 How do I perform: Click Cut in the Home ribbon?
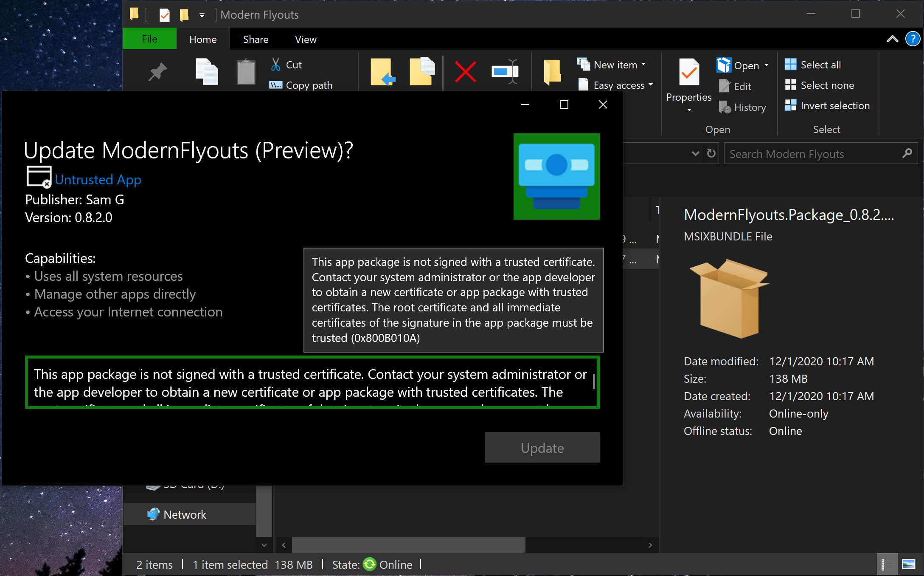(x=286, y=65)
